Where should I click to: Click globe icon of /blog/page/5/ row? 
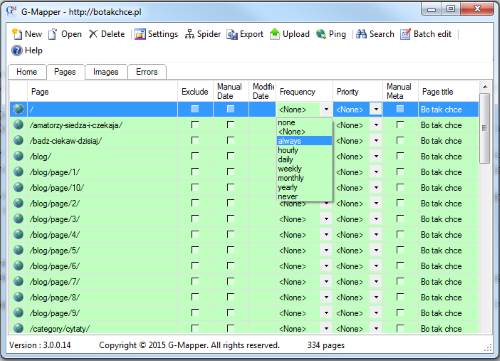(x=19, y=250)
